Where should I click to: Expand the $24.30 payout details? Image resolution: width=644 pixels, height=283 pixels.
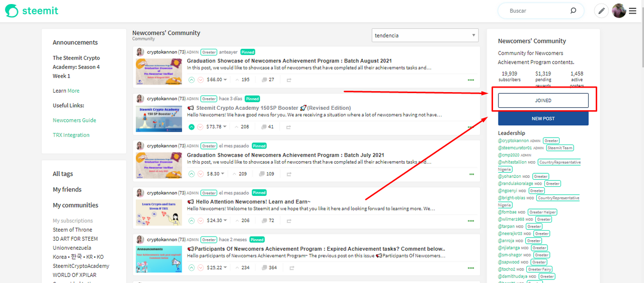coord(216,221)
